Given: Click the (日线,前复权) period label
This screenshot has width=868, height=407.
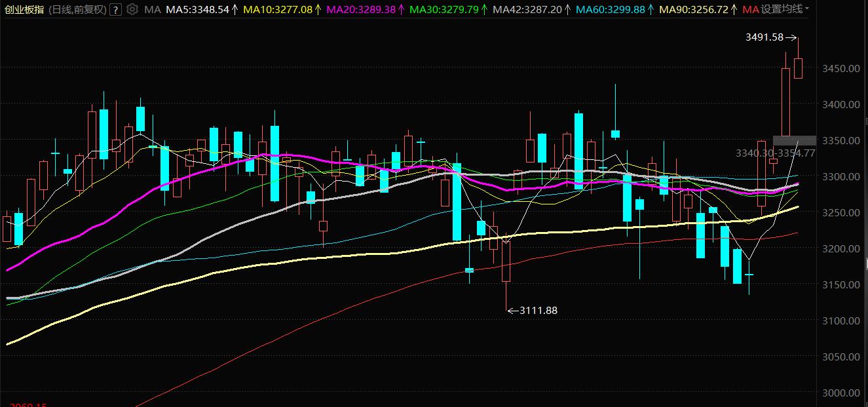Looking at the screenshot, I should [x=78, y=9].
